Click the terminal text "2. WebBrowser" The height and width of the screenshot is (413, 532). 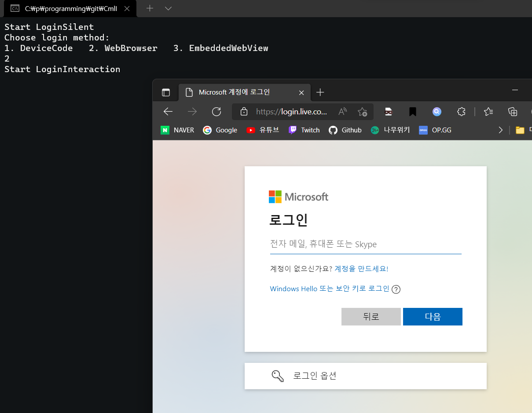(123, 48)
